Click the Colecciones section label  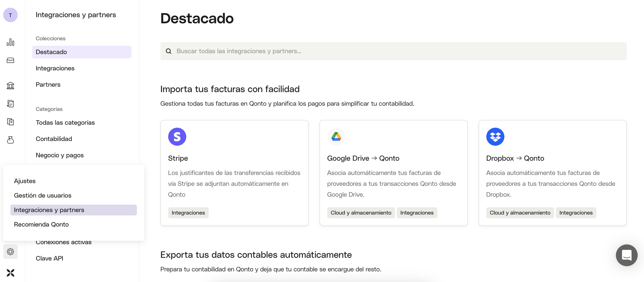(51, 38)
